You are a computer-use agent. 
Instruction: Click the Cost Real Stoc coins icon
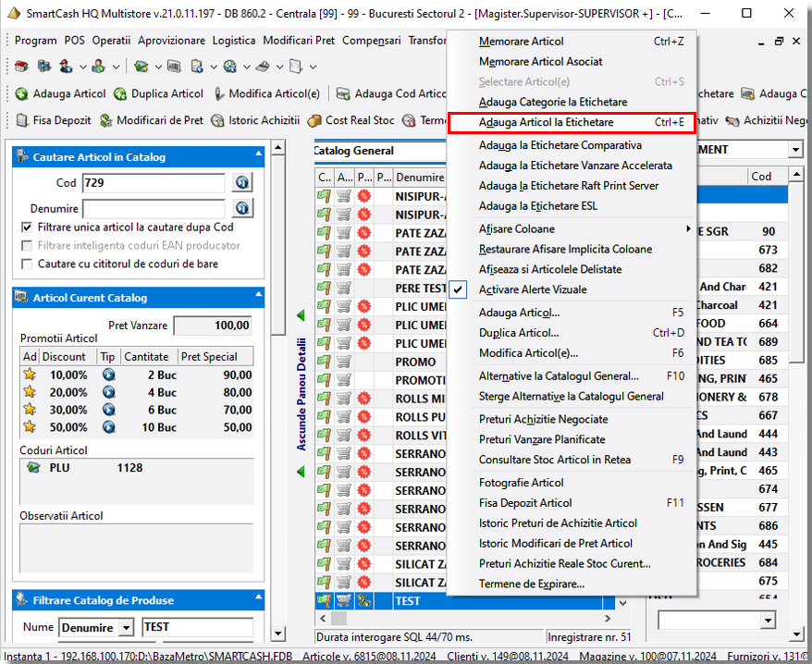click(314, 120)
